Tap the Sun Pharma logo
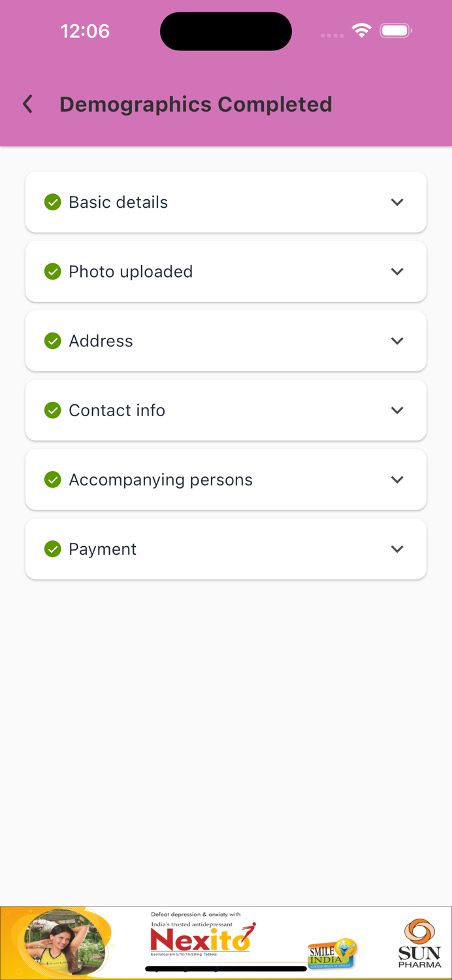Image resolution: width=452 pixels, height=980 pixels. pyautogui.click(x=419, y=943)
